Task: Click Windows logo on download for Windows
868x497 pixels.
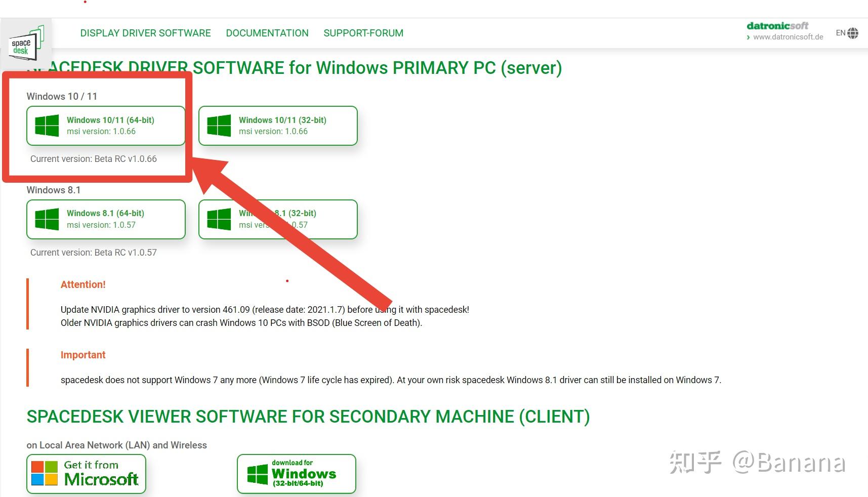Action: [x=258, y=474]
